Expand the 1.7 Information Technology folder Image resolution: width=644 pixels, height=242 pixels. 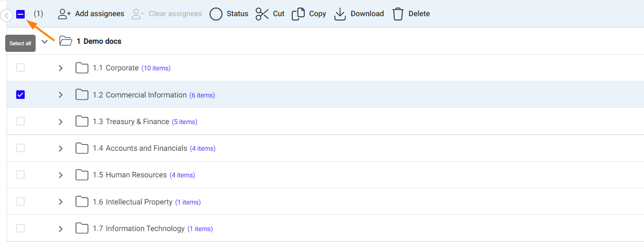coord(60,229)
